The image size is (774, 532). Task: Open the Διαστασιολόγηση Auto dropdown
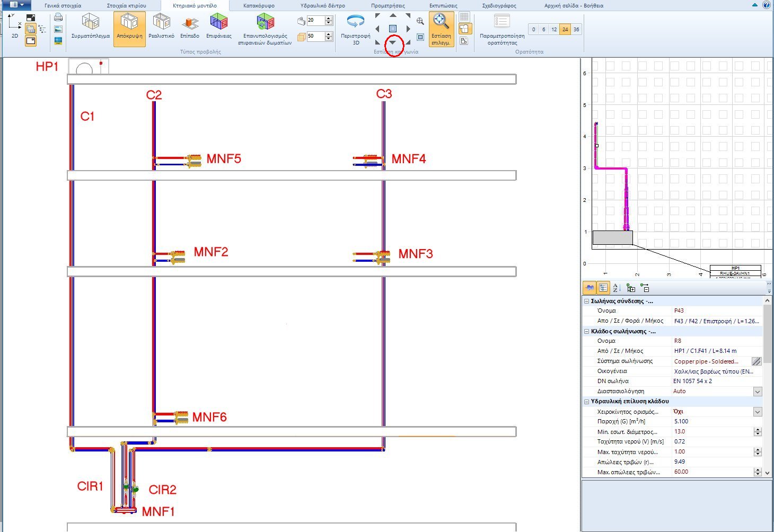point(757,391)
